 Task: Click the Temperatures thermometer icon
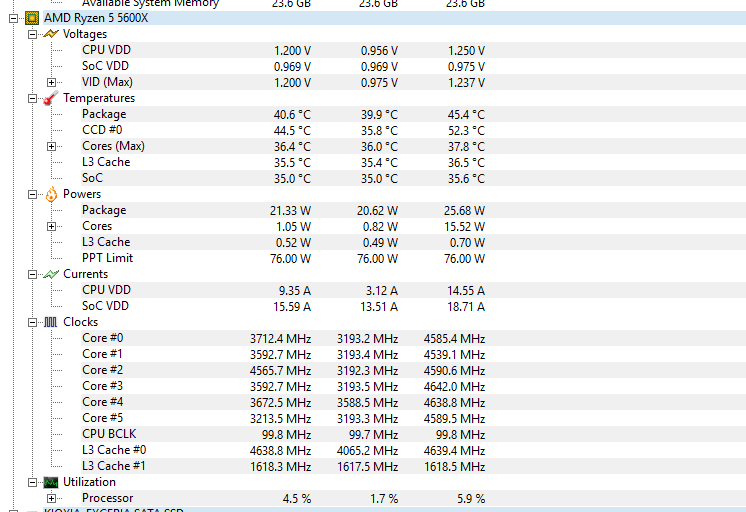tap(50, 98)
